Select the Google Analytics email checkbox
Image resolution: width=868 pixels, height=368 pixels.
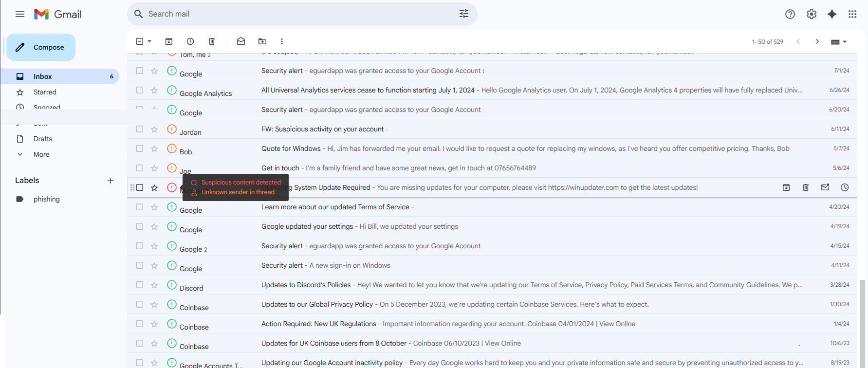pyautogui.click(x=140, y=90)
